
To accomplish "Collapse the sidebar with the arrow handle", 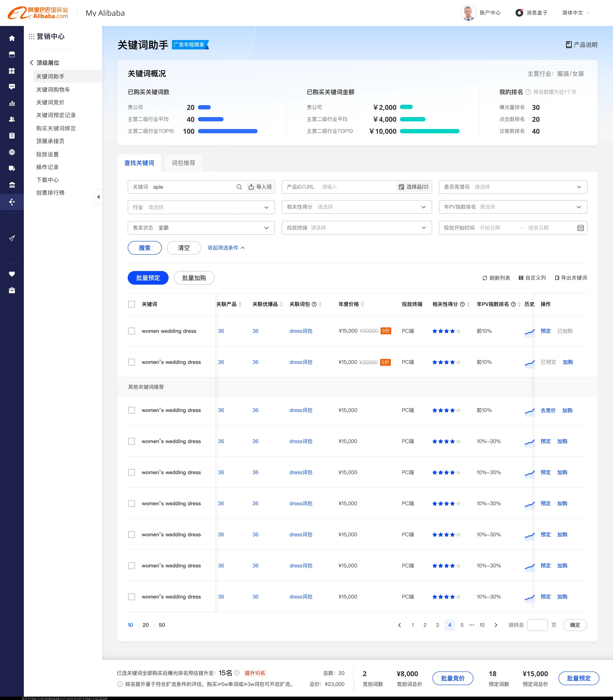I will [x=98, y=197].
